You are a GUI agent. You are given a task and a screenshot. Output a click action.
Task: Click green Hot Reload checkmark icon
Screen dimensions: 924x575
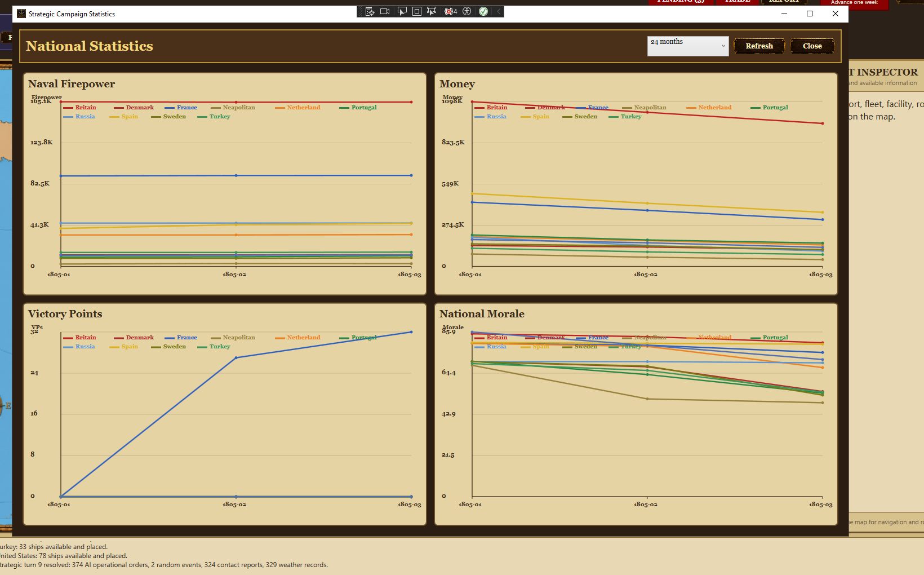[483, 11]
